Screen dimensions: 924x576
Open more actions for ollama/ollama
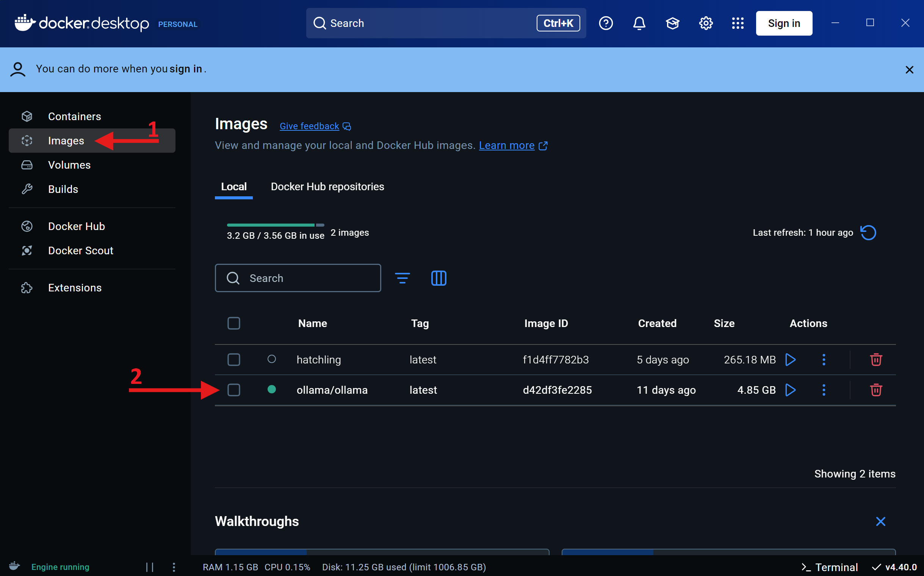[x=824, y=390]
